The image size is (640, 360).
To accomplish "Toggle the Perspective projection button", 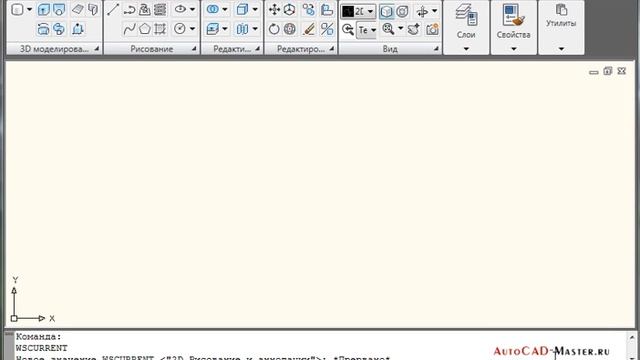I will [402, 11].
